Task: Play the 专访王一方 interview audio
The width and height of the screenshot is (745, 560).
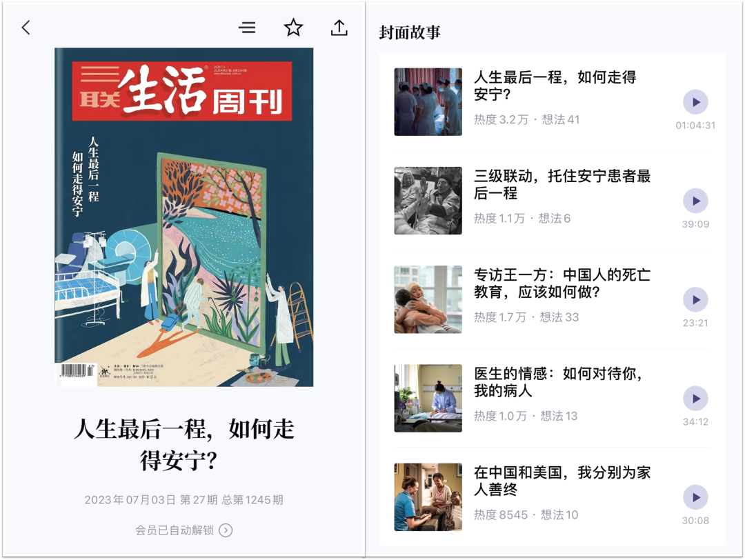Action: pyautogui.click(x=695, y=300)
